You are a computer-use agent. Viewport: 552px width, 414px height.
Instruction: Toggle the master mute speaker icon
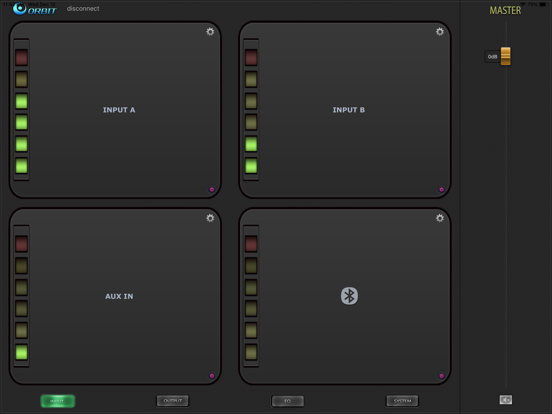[506, 400]
